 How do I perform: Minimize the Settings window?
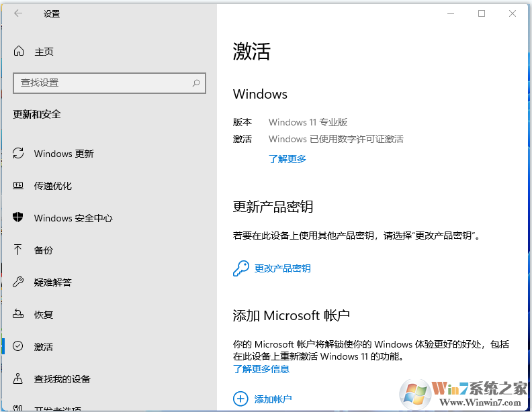pos(450,13)
